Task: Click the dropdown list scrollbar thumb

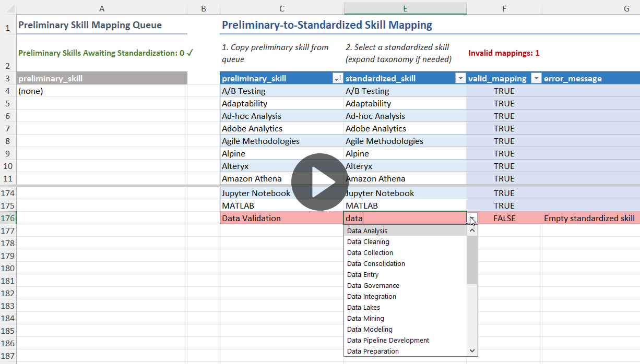Action: click(x=472, y=260)
